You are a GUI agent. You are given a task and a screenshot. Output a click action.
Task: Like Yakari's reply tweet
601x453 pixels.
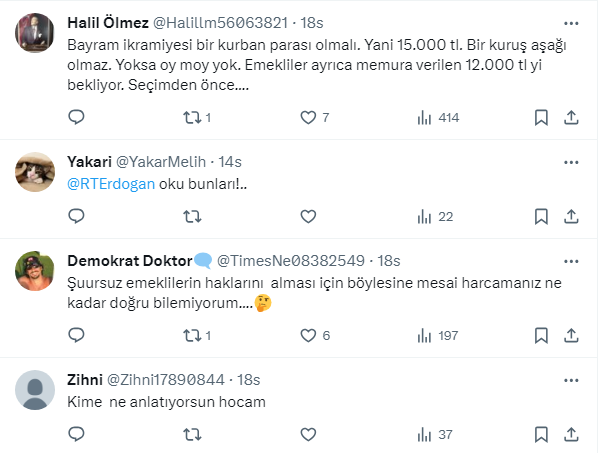309,216
